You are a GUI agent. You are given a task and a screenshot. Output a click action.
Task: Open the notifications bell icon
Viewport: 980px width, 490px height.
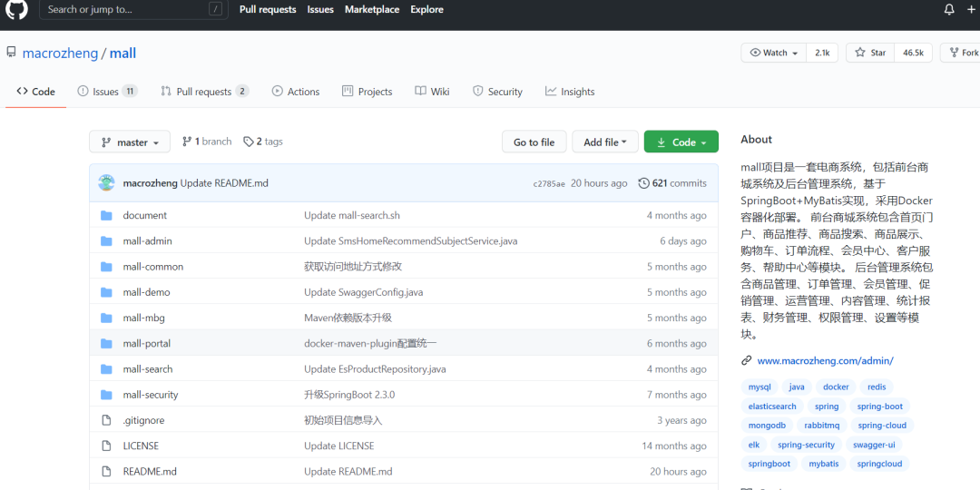pyautogui.click(x=949, y=9)
